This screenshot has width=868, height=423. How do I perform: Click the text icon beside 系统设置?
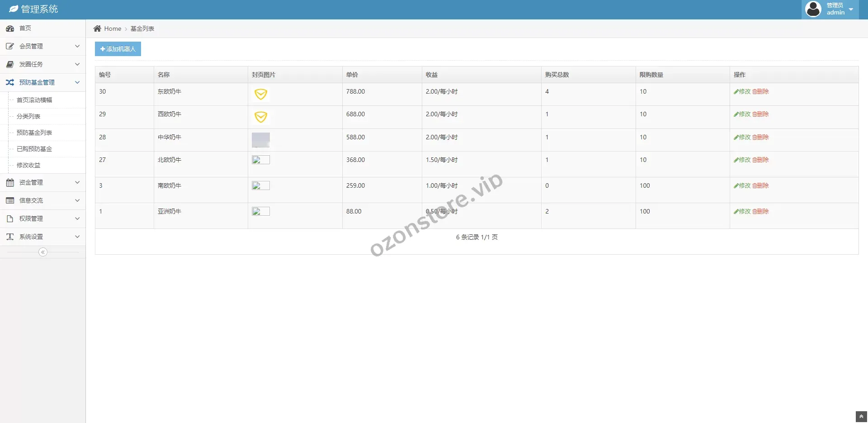(x=10, y=237)
